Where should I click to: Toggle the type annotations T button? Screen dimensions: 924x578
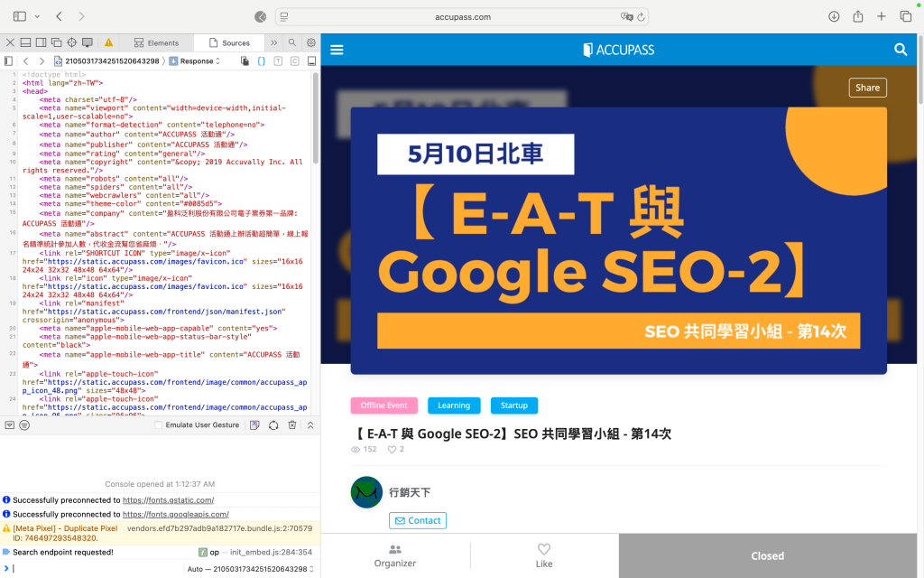[x=278, y=61]
